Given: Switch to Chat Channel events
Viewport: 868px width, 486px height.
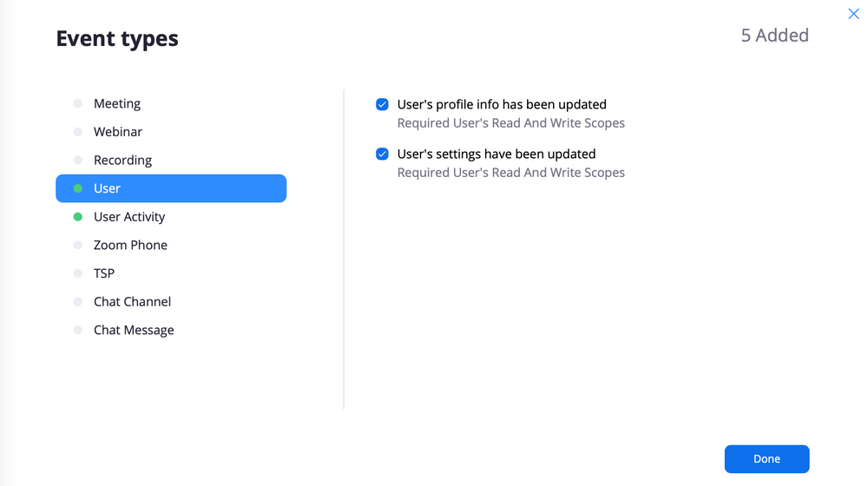Looking at the screenshot, I should (x=132, y=302).
